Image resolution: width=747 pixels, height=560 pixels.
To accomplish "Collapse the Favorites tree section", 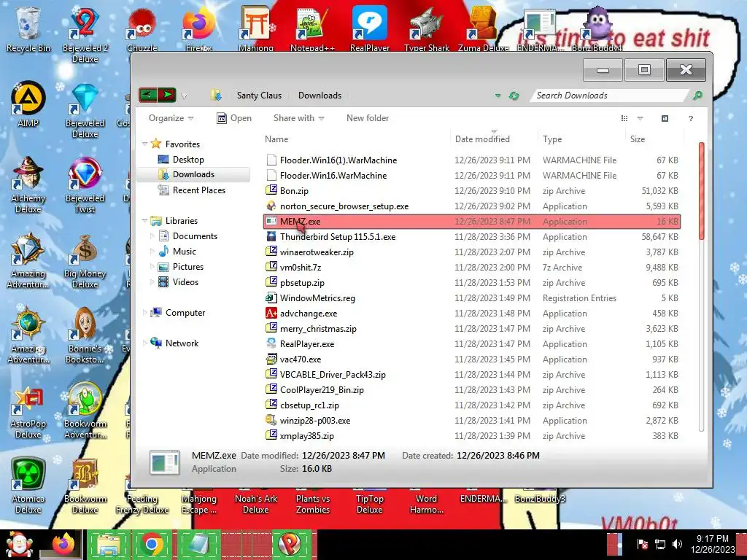I will (x=144, y=144).
